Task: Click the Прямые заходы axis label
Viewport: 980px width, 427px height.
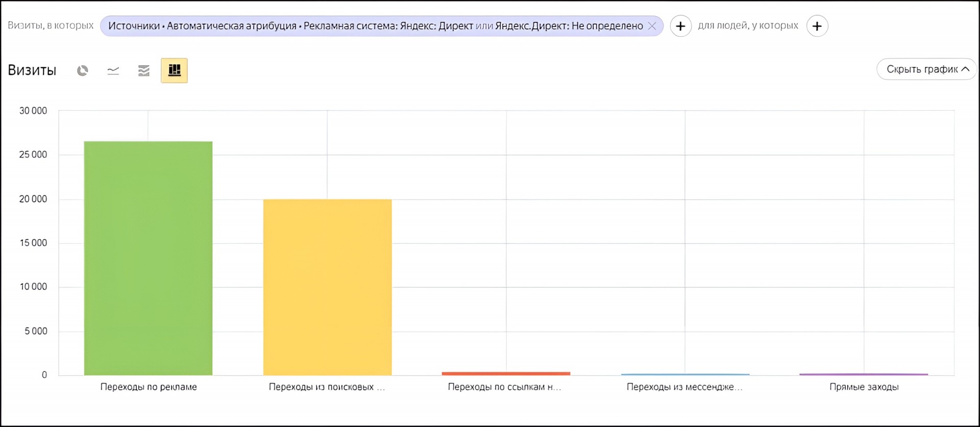Action: click(864, 387)
